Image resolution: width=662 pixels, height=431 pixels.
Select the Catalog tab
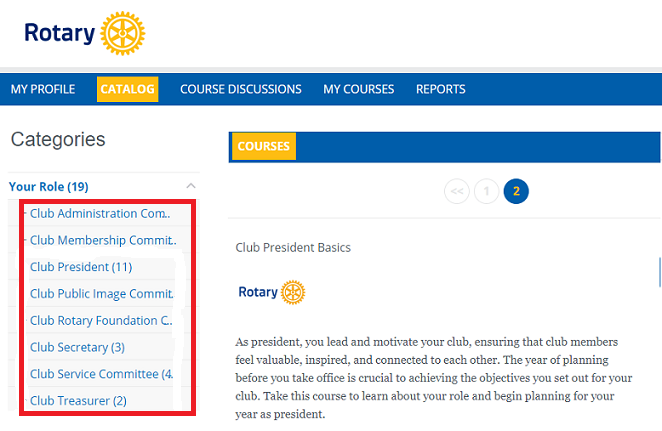coord(127,89)
